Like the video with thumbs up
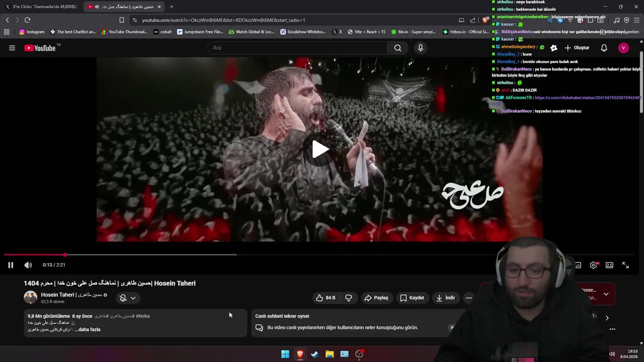644x362 pixels. (326, 298)
